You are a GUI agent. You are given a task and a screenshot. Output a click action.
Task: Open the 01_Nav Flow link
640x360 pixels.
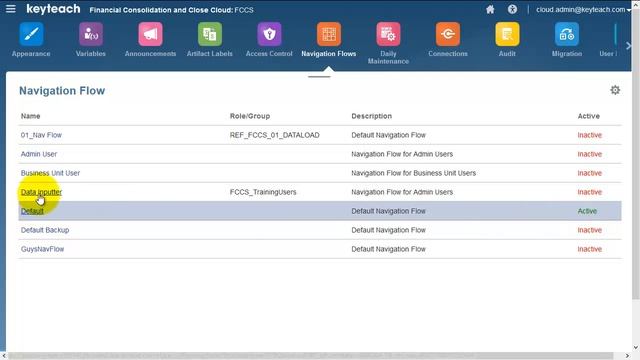[41, 135]
